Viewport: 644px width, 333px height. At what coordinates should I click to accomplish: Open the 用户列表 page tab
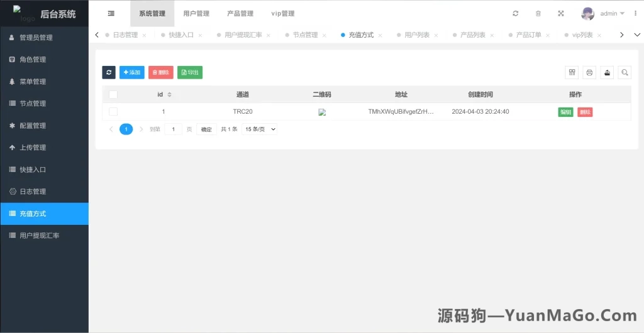tap(417, 35)
